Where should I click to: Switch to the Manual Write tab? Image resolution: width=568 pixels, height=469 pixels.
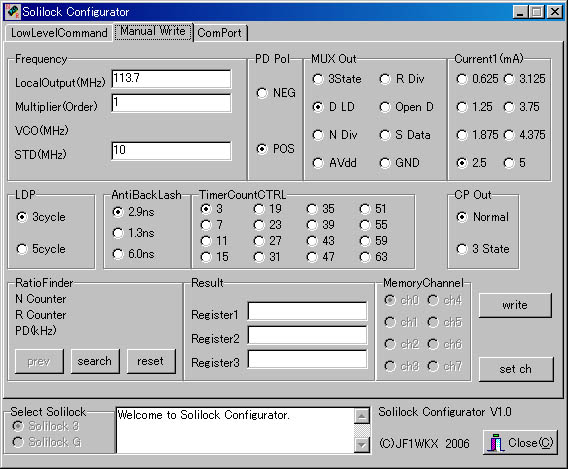click(x=153, y=32)
